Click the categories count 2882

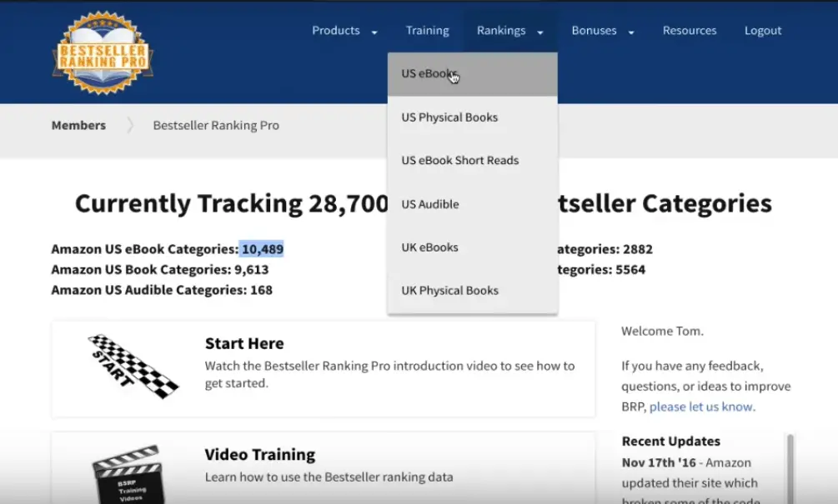(638, 249)
